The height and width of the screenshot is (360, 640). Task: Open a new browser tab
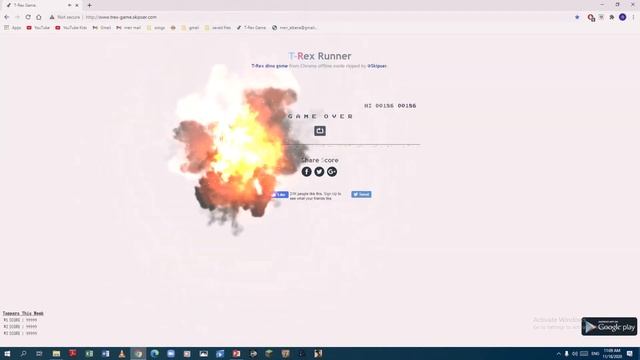pyautogui.click(x=89, y=5)
